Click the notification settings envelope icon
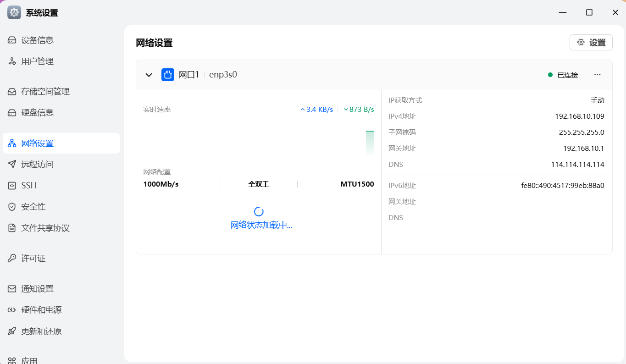 tap(12, 289)
